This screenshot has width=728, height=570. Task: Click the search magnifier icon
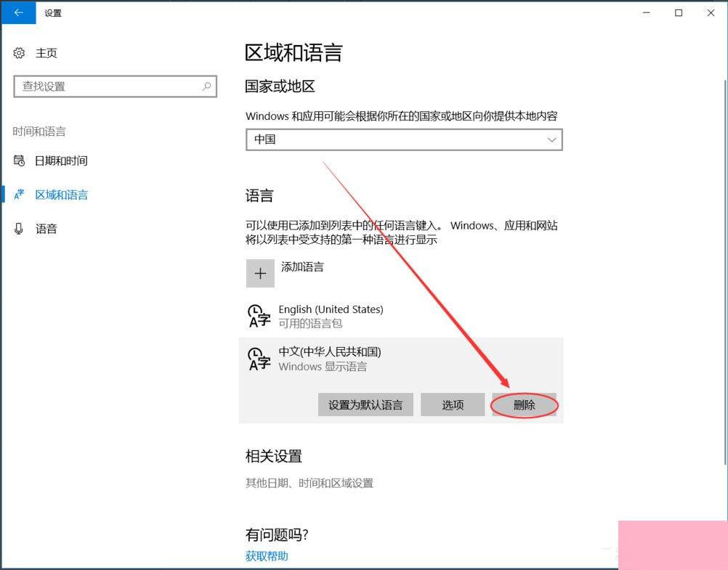(x=206, y=86)
